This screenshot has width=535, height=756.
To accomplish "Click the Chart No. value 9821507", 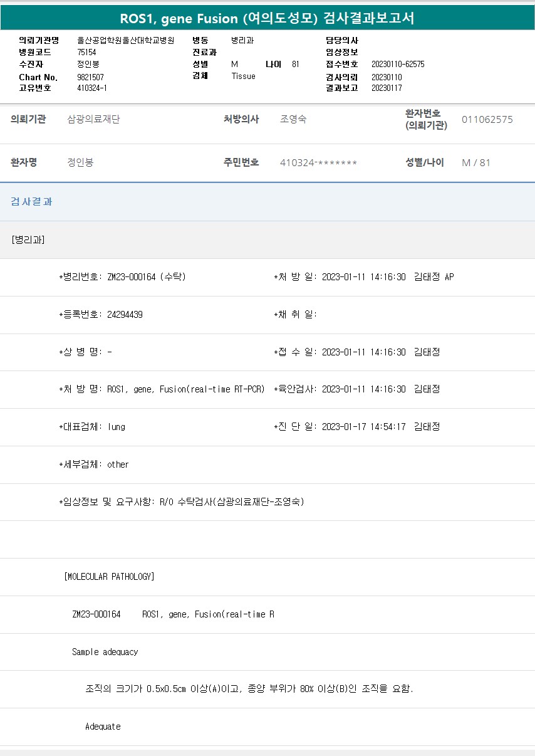I will coord(90,77).
